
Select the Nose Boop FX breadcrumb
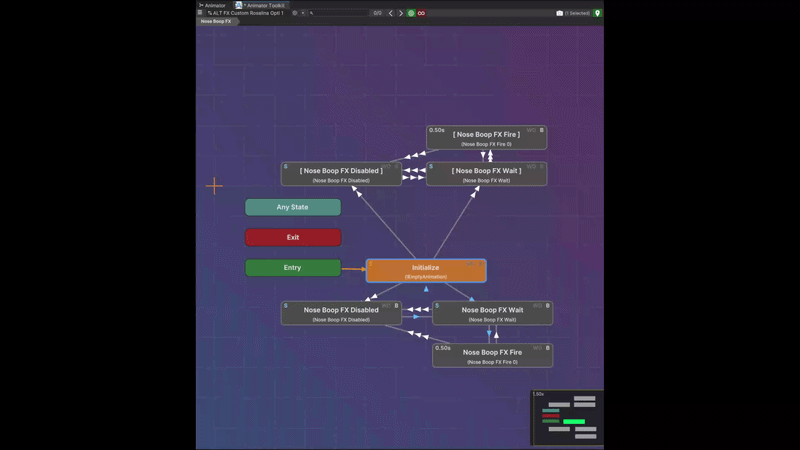pyautogui.click(x=216, y=21)
